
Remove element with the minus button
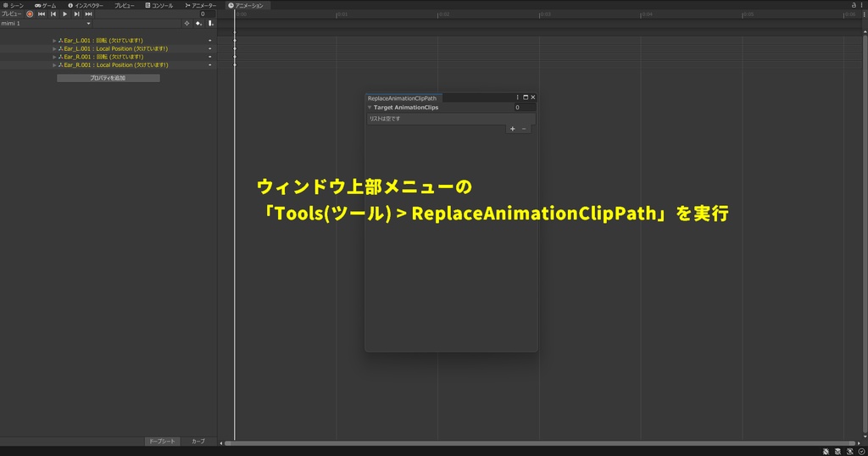tap(524, 129)
